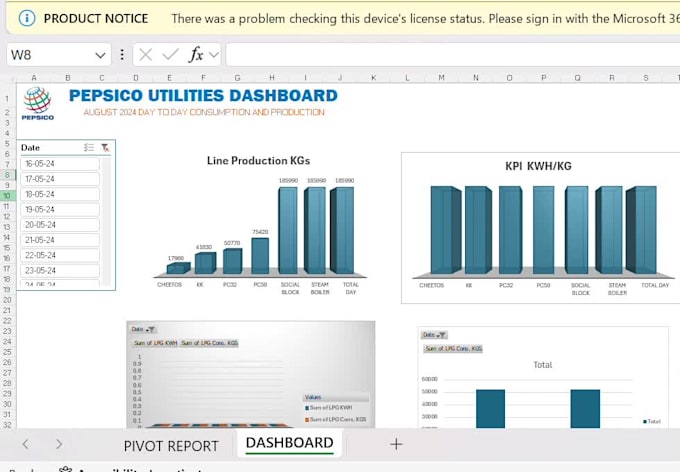Click the Sum of LPG KWH field button
The width and height of the screenshot is (680, 472).
156,343
